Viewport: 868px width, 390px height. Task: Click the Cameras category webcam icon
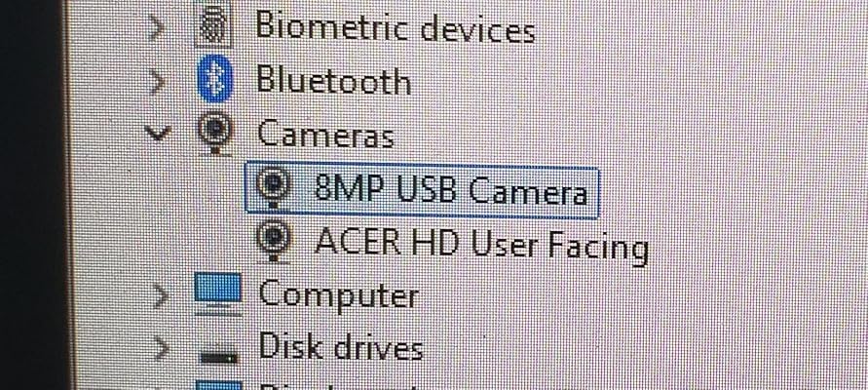(x=216, y=133)
